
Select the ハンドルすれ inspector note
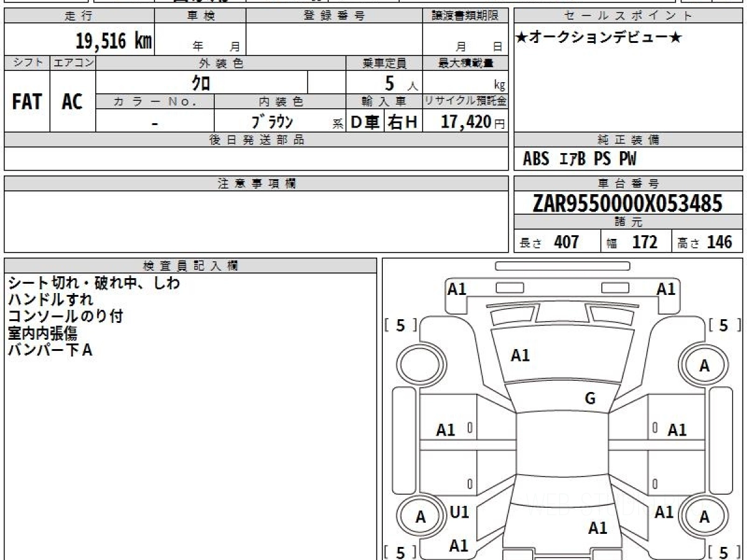tap(50, 300)
